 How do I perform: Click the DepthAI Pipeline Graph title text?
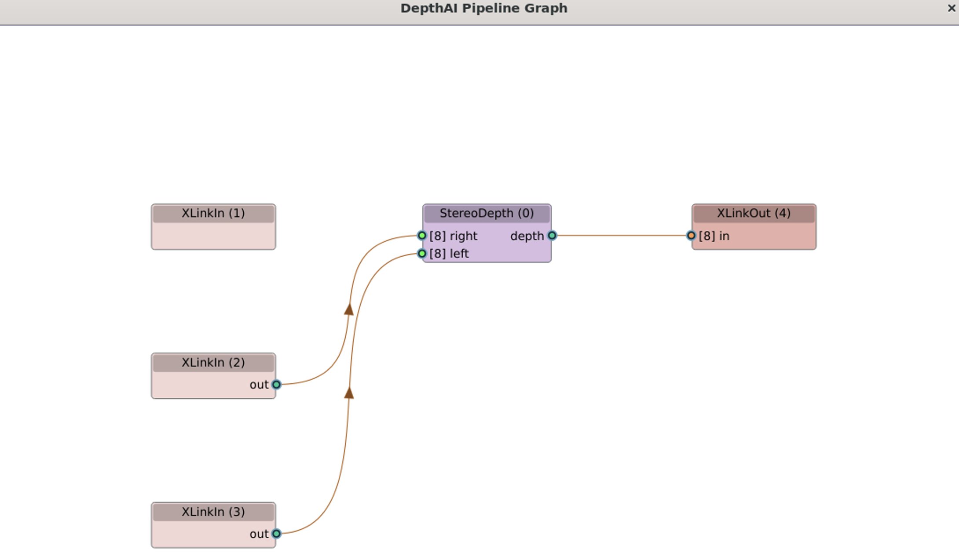pyautogui.click(x=484, y=8)
